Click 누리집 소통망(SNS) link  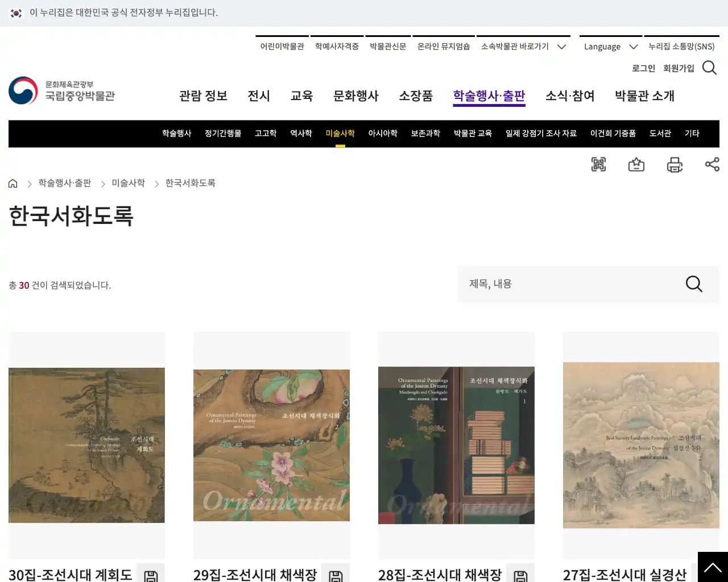(x=681, y=47)
